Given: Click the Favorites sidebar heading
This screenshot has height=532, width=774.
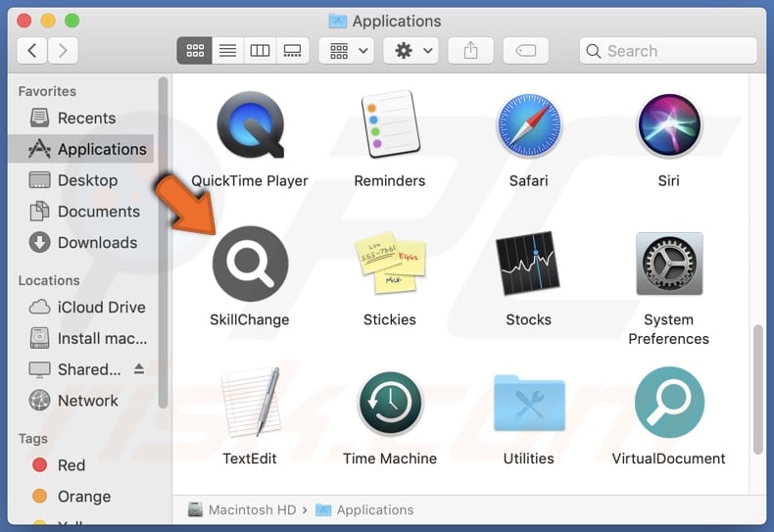Looking at the screenshot, I should point(47,91).
